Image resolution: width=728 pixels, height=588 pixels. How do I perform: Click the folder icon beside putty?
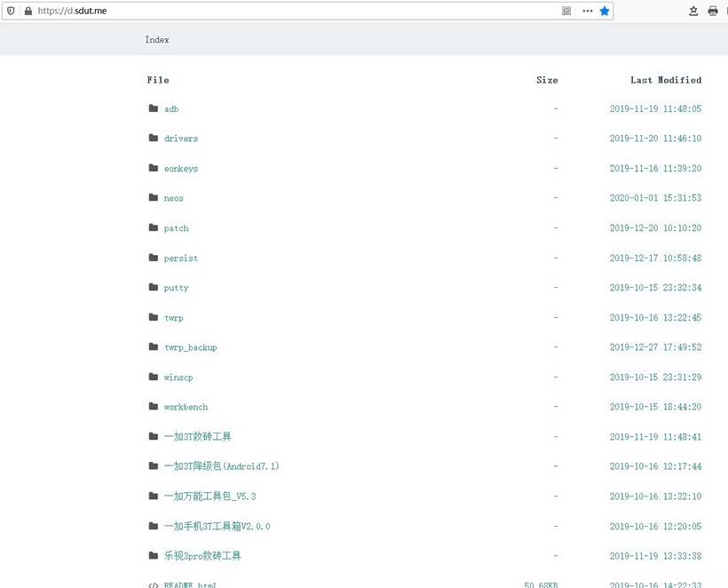(x=154, y=288)
